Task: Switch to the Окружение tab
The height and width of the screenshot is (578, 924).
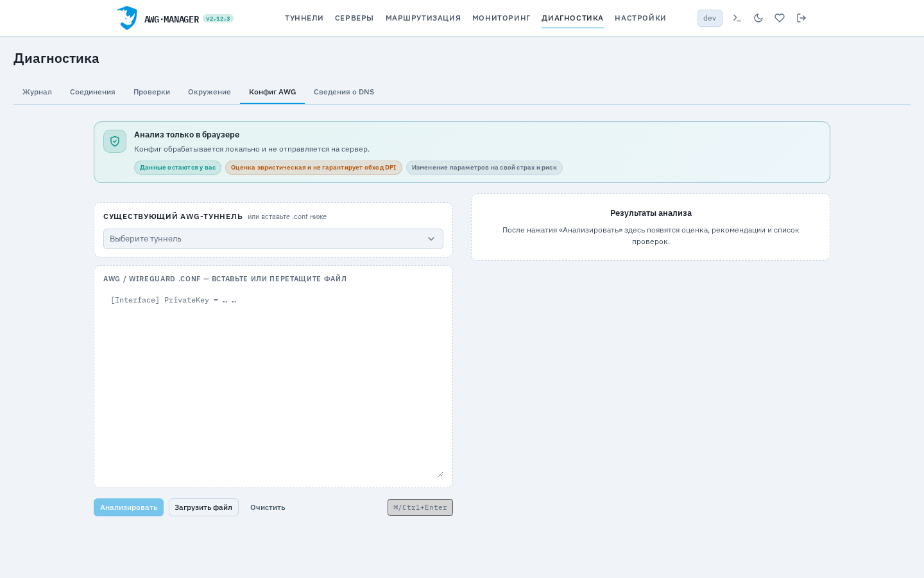Action: pyautogui.click(x=209, y=92)
